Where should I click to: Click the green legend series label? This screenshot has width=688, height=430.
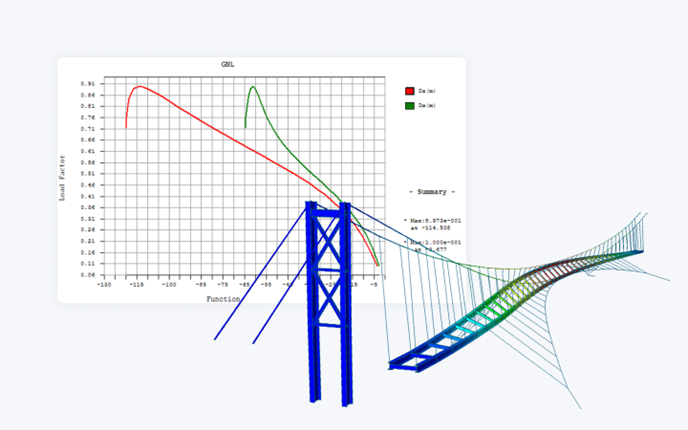coord(427,105)
